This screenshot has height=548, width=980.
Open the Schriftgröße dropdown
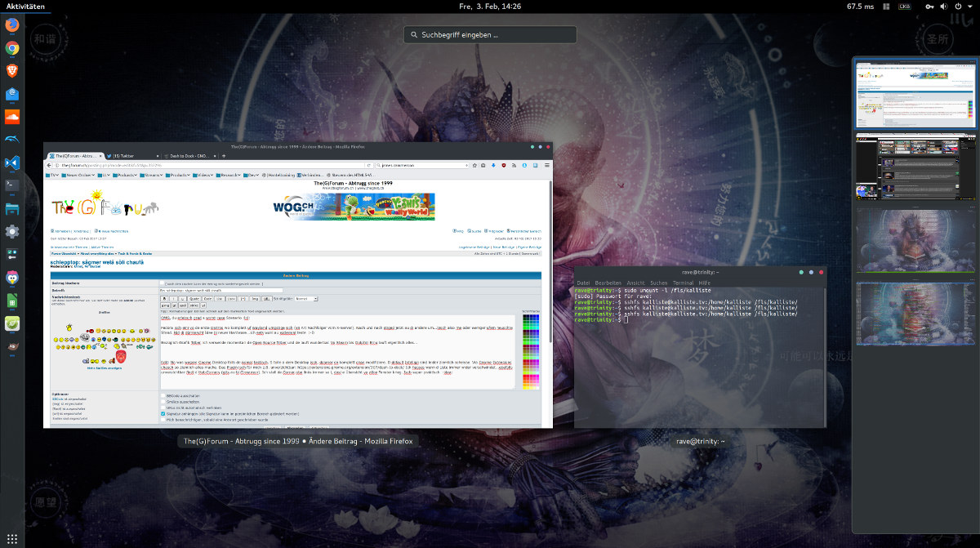pos(306,298)
